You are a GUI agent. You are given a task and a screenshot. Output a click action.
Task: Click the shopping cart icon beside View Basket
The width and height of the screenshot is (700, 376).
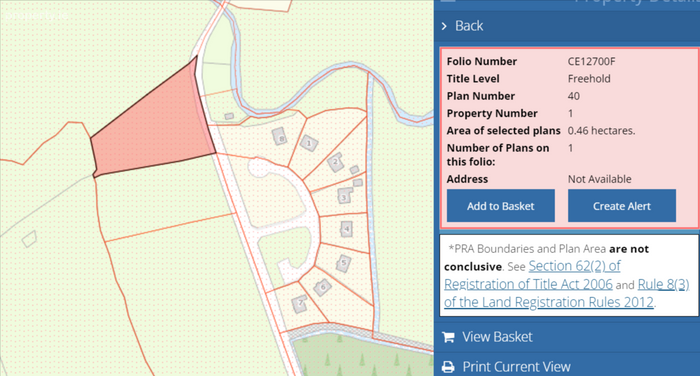[448, 337]
